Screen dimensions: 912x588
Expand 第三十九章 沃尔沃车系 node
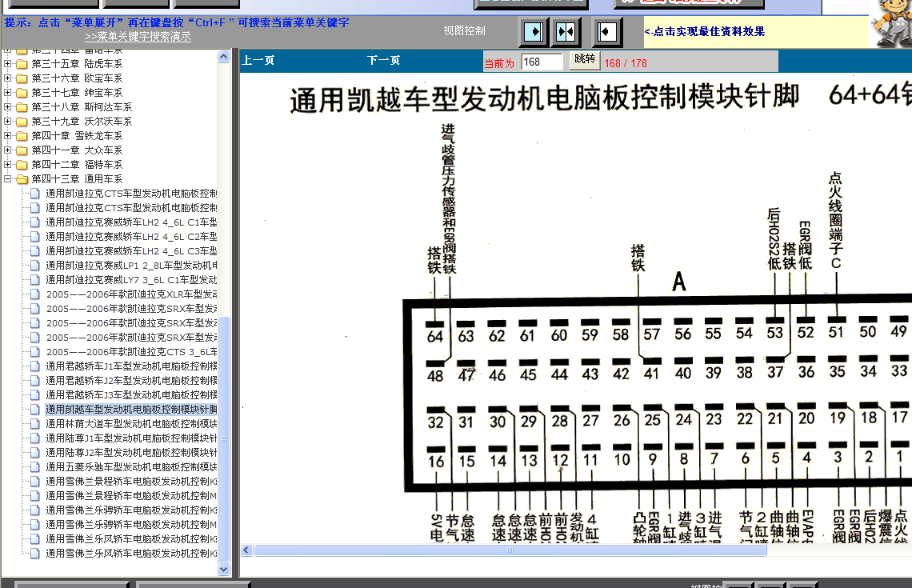[x=7, y=121]
